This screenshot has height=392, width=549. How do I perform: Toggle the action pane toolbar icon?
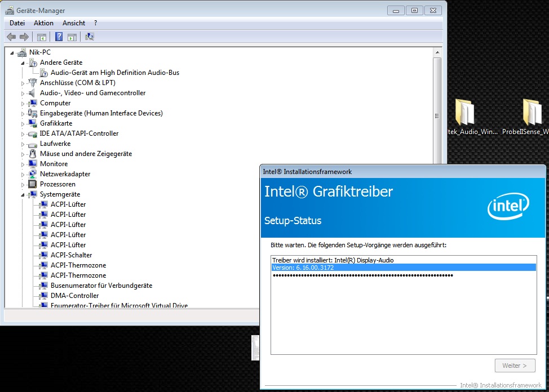coord(72,37)
